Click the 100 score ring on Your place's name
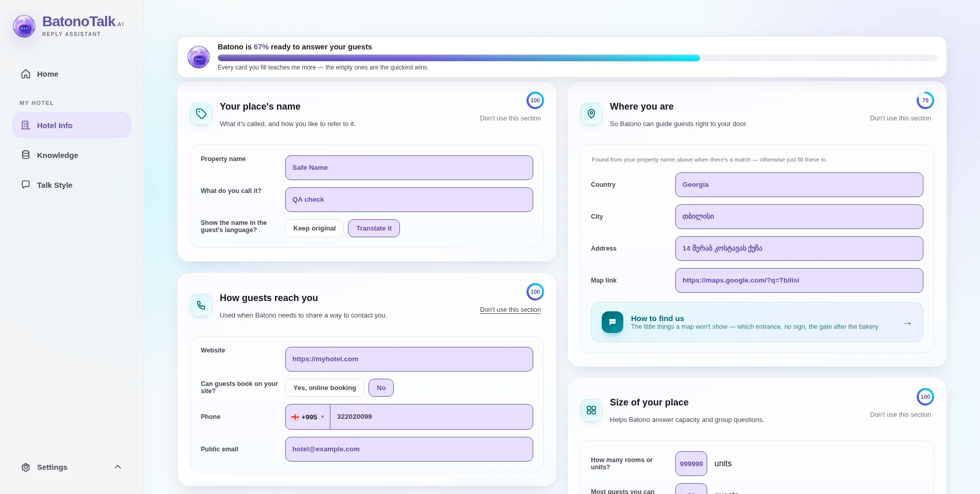The image size is (980, 494). (x=535, y=100)
